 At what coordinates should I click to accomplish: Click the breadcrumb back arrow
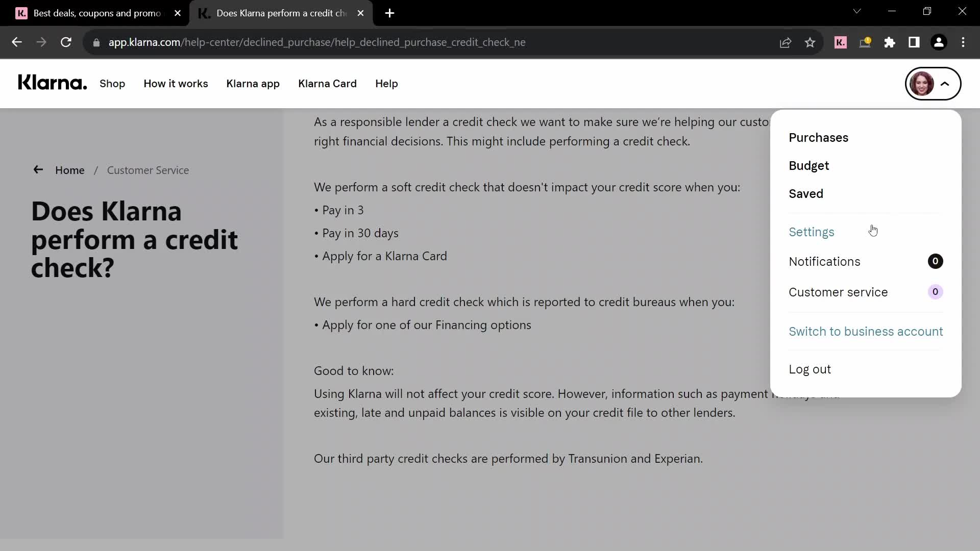click(x=38, y=169)
